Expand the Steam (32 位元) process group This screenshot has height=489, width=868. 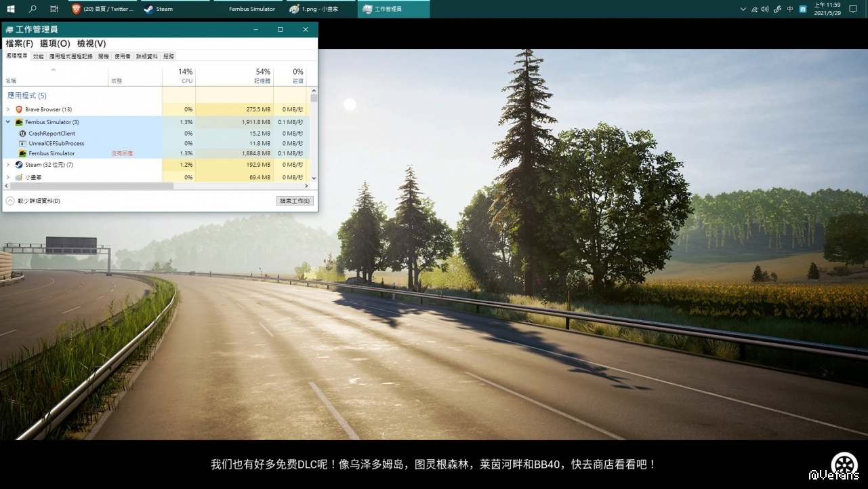[8, 165]
